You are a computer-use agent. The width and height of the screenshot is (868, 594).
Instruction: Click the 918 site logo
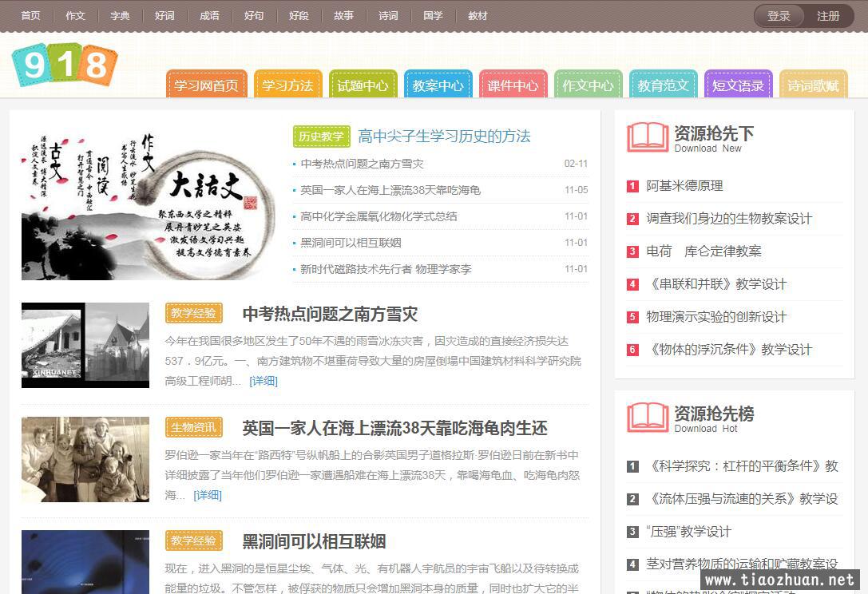(64, 65)
